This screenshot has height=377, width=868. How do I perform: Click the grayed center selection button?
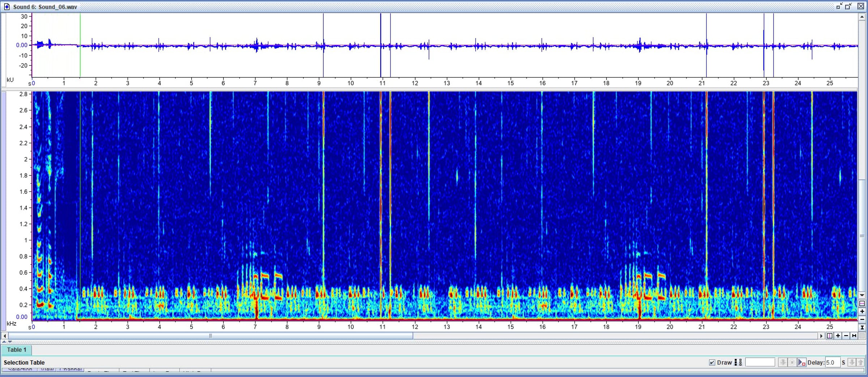pos(792,363)
